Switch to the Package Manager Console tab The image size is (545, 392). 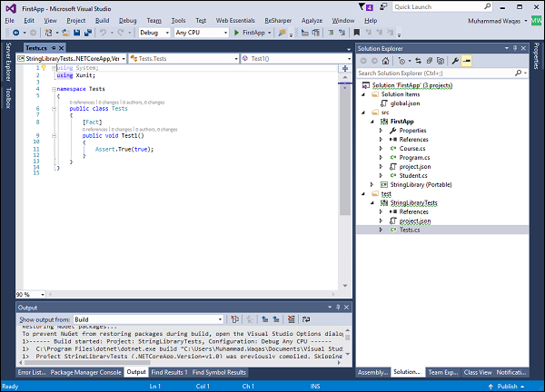point(85,372)
